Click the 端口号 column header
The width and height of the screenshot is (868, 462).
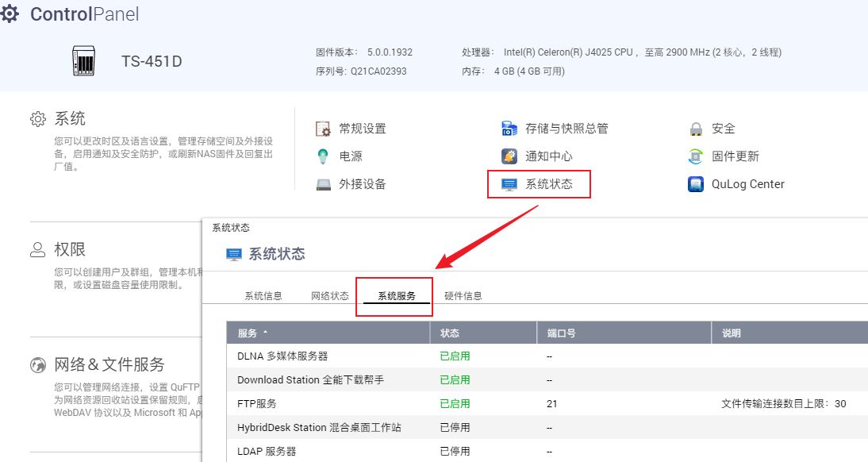pyautogui.click(x=560, y=333)
